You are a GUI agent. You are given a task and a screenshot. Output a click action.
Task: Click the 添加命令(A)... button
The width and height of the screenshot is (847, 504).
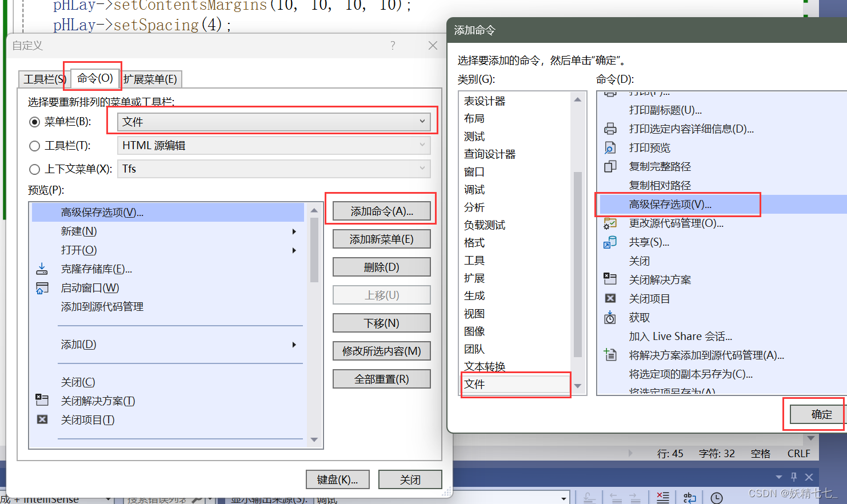(x=382, y=211)
